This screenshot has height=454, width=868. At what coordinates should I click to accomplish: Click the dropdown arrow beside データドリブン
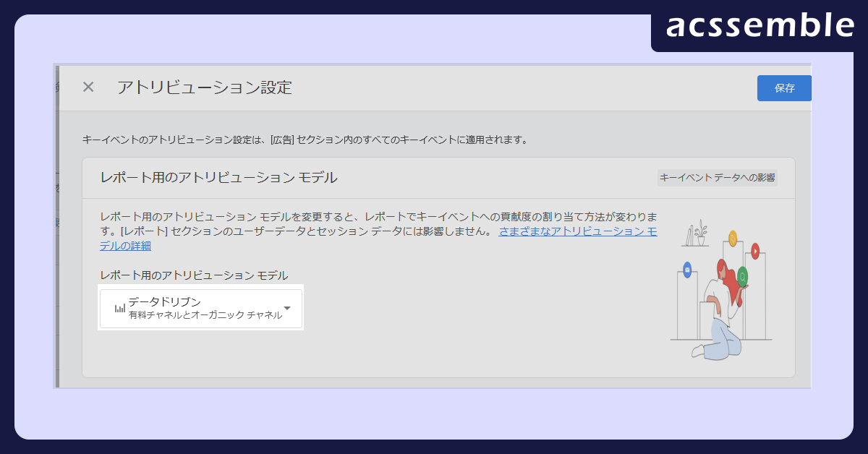tap(287, 308)
